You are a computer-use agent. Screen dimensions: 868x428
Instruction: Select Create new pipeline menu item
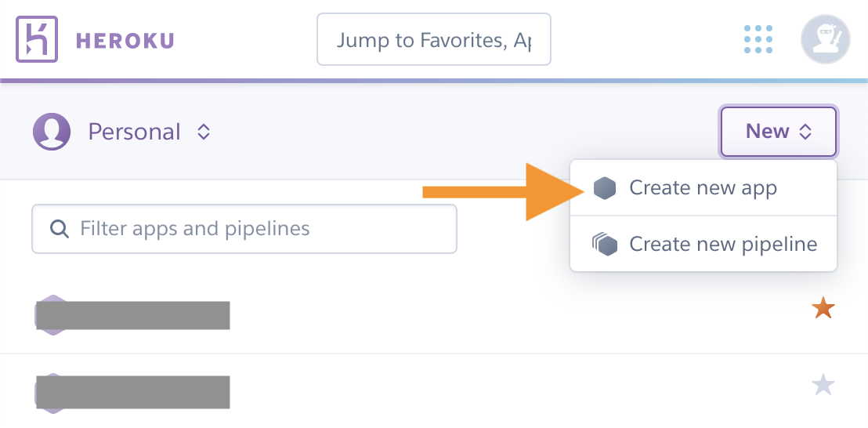[703, 244]
